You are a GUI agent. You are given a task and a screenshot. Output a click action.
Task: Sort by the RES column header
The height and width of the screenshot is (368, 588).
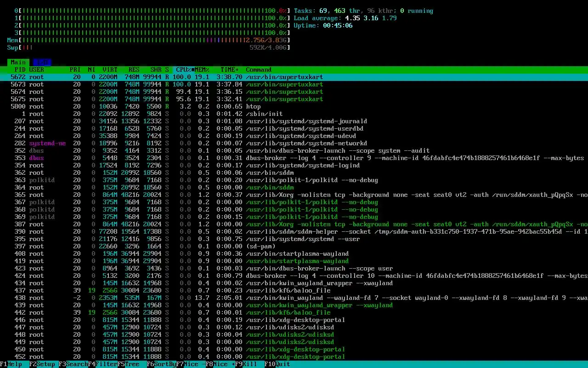point(134,69)
